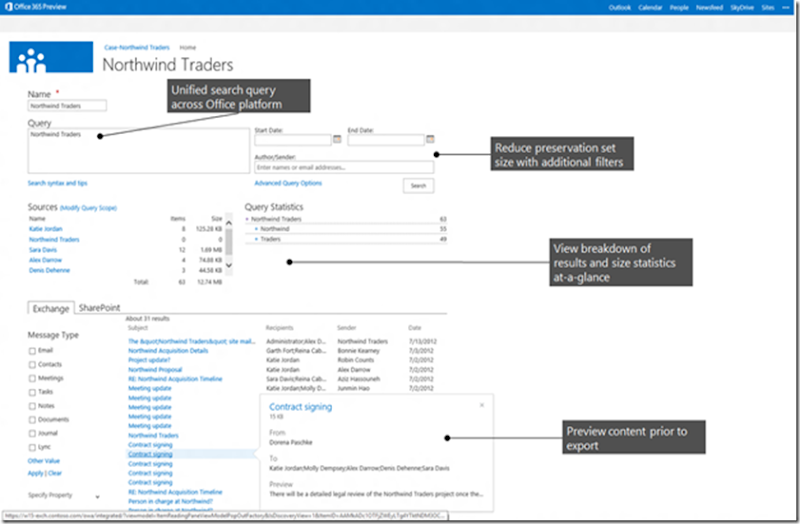Screen dimensions: 800x524
Task: Open Newsfeed in top navigation
Action: tap(709, 8)
